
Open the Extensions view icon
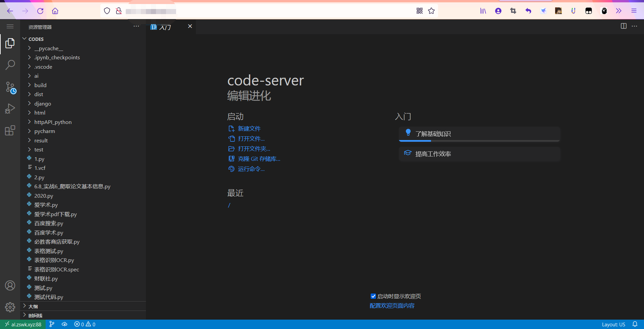click(10, 130)
